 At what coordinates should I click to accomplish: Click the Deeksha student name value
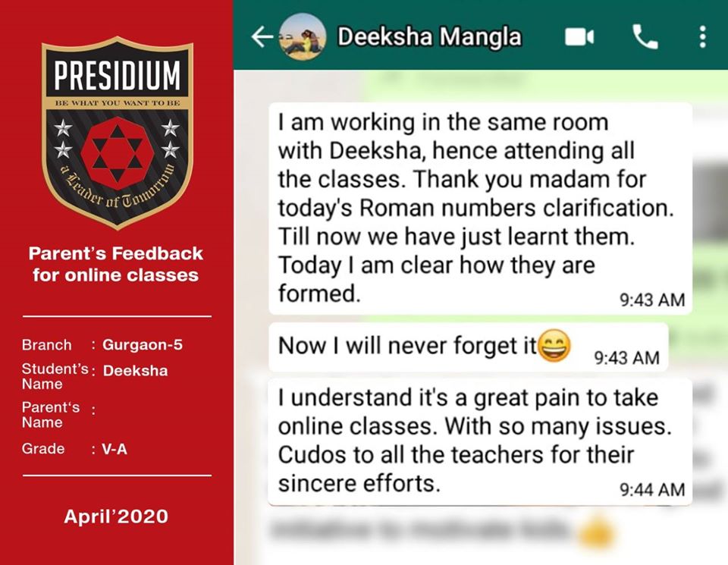135,371
